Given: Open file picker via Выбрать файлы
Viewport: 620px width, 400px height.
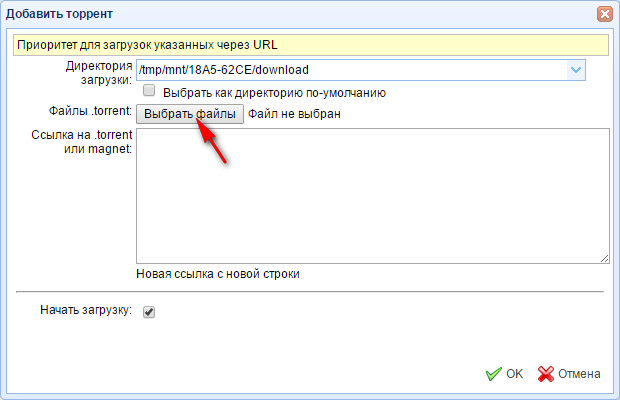Looking at the screenshot, I should coord(190,114).
